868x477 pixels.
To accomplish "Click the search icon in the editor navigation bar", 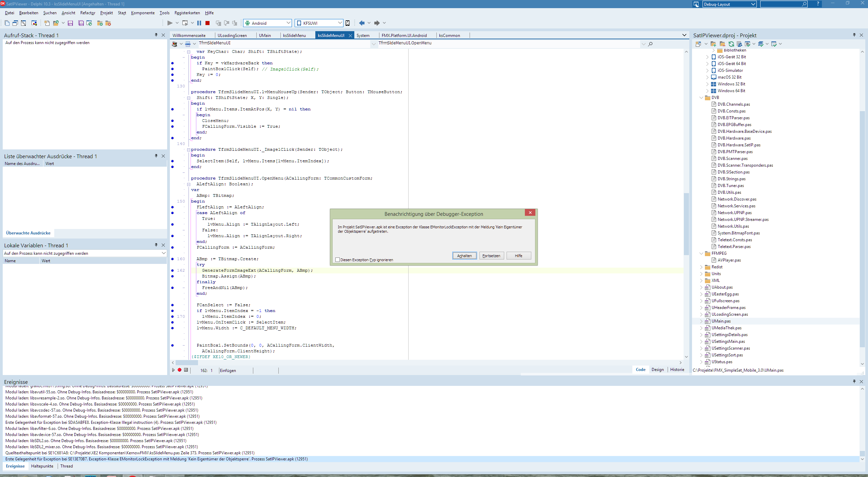I will click(x=650, y=44).
